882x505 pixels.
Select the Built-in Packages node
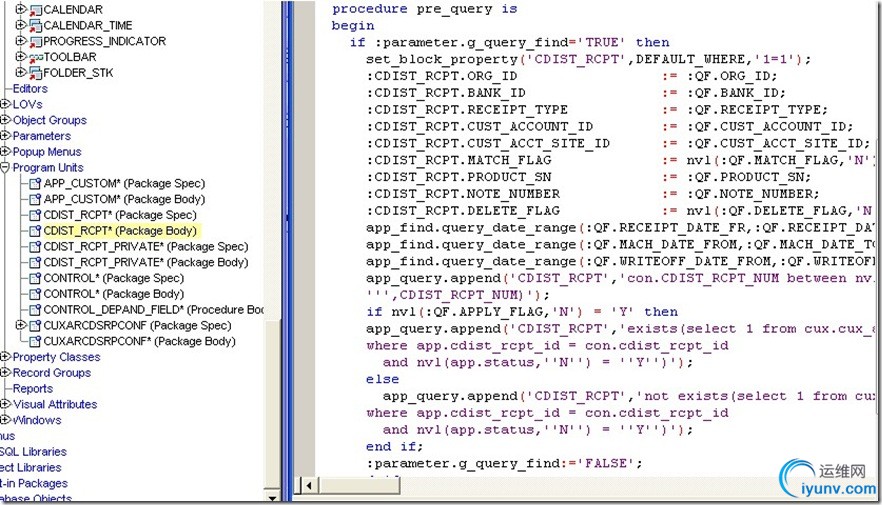coord(34,483)
